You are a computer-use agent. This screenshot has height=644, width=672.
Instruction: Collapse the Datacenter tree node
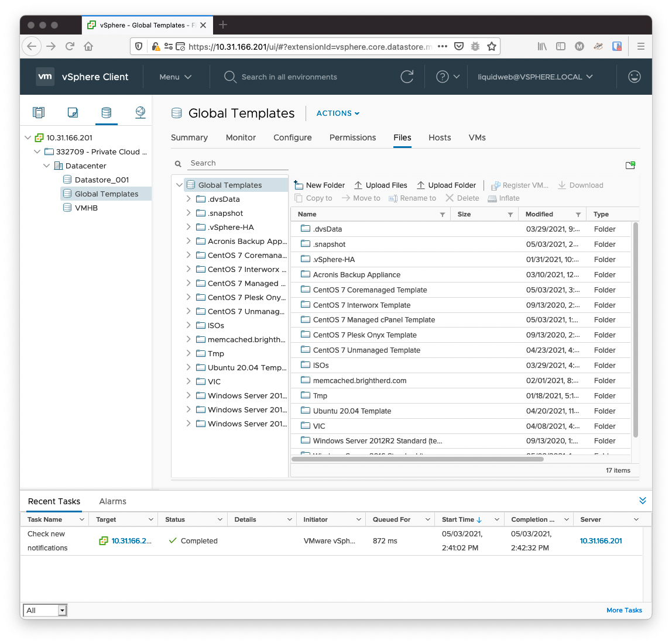click(x=47, y=166)
